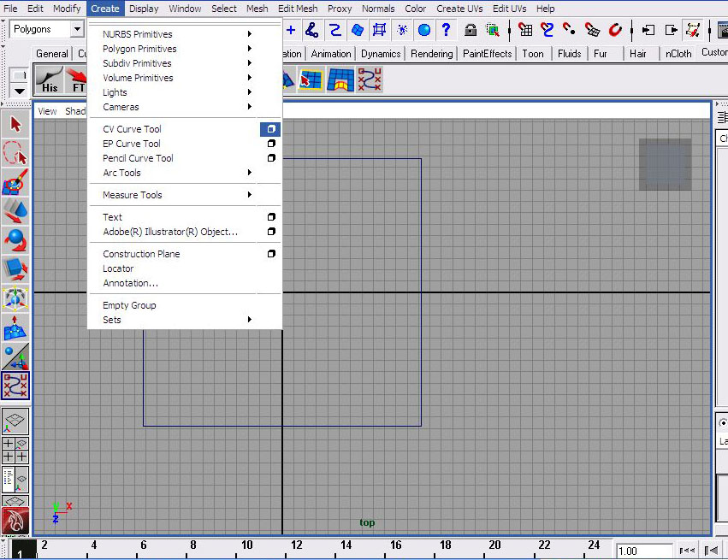
Task: Choose the Paint Selection tool
Action: [15, 182]
